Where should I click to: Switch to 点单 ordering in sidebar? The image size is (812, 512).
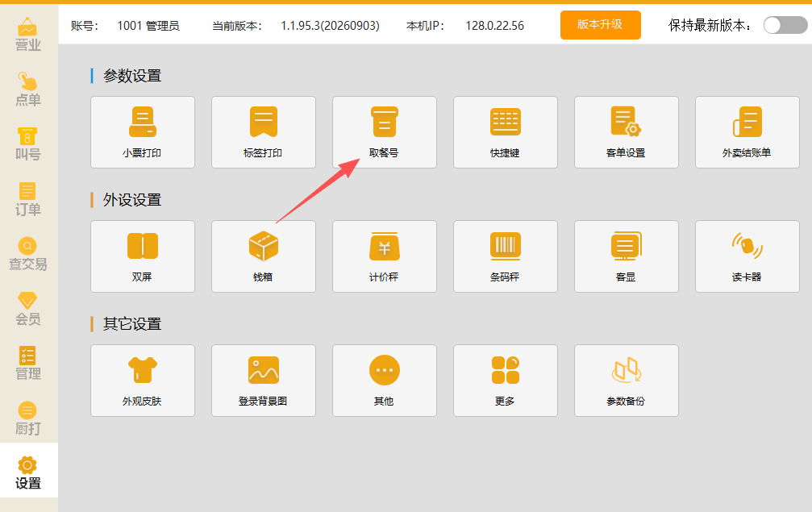point(28,89)
